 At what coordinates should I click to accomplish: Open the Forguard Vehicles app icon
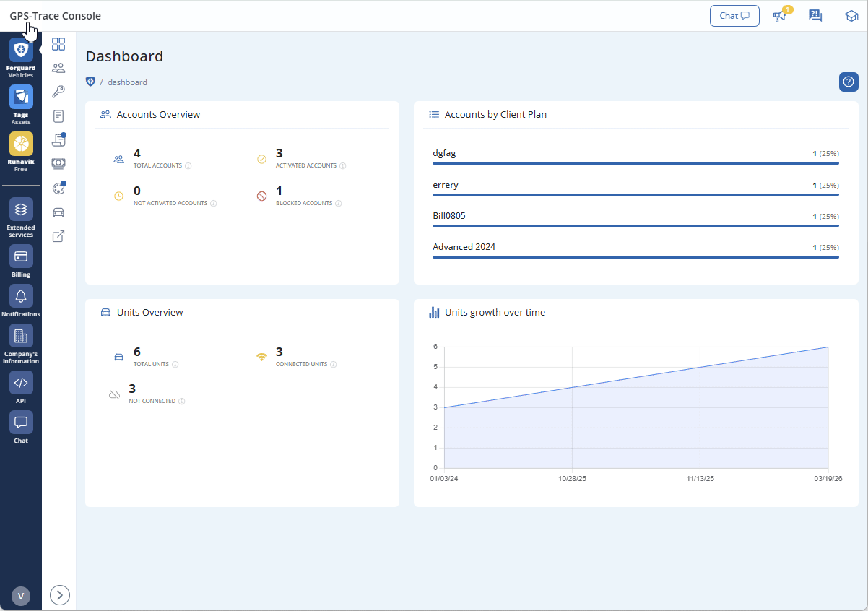21,51
